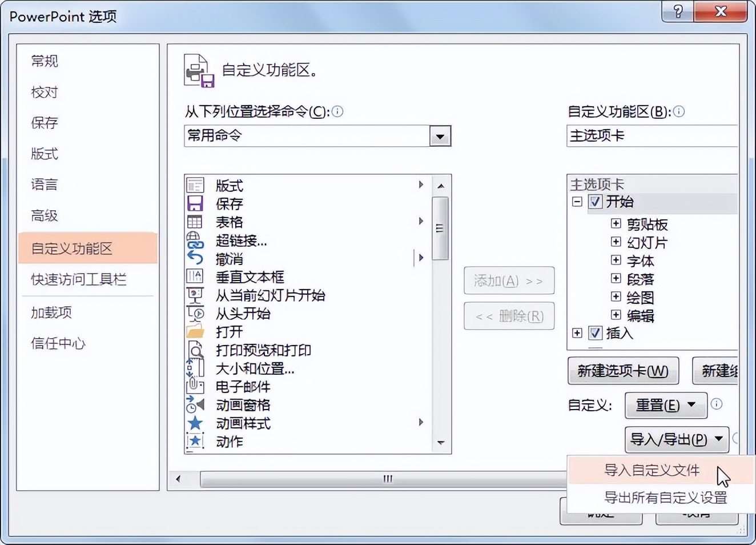This screenshot has width=756, height=545.
Task: Switch to 加载项 options category
Action: (87, 312)
